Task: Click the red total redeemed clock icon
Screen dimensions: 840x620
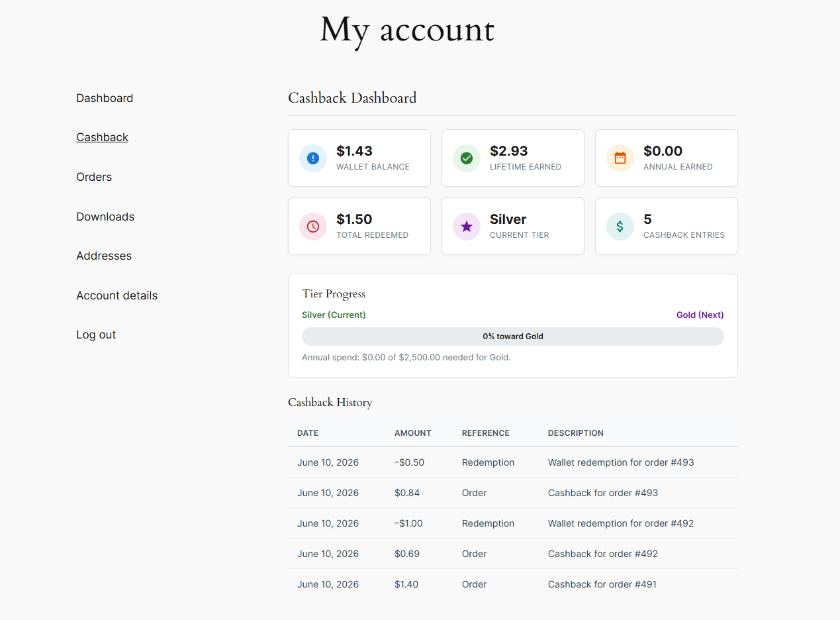Action: [x=313, y=227]
